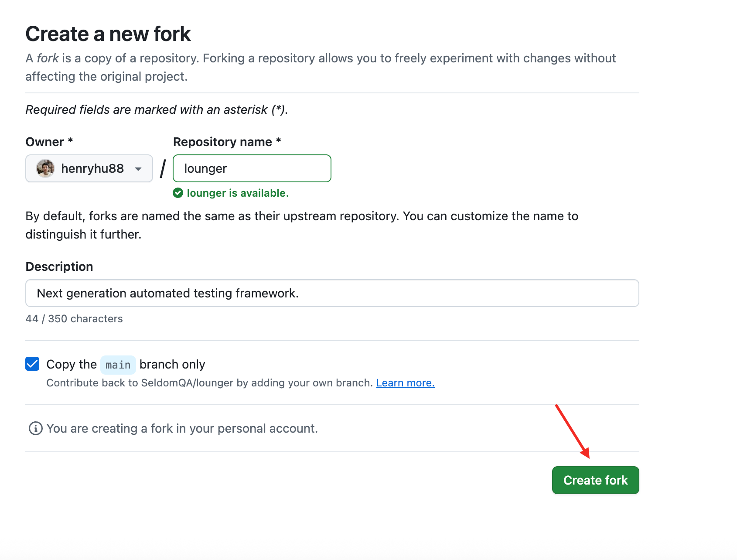Toggle the copy main branch only checkbox
Image resolution: width=737 pixels, height=560 pixels.
32,364
